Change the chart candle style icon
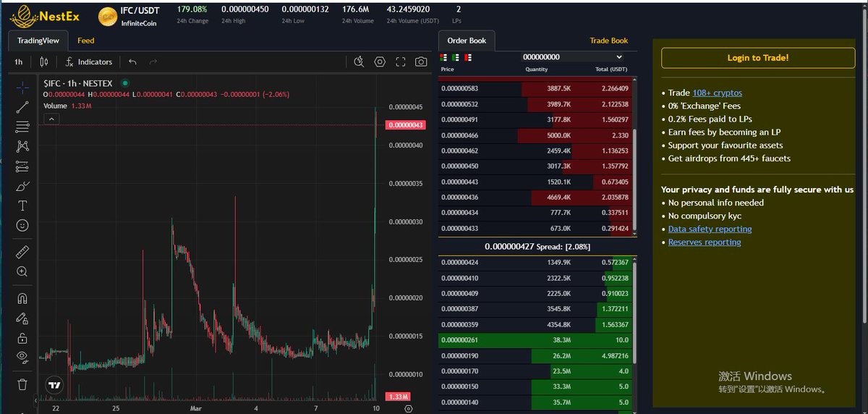 [x=44, y=62]
